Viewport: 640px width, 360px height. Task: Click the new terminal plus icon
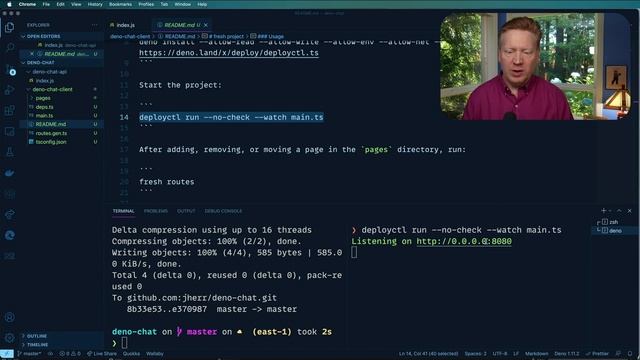click(603, 211)
